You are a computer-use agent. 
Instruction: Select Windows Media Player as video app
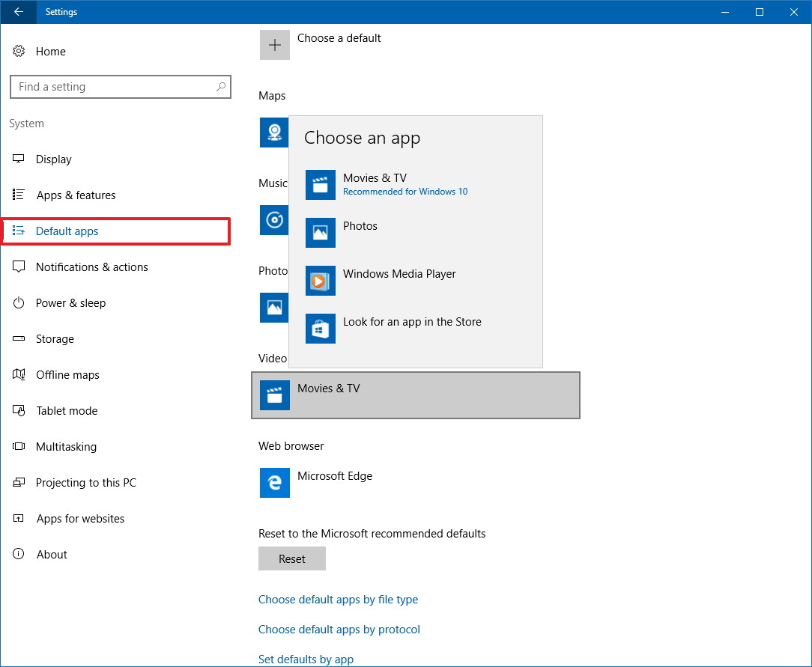click(415, 281)
